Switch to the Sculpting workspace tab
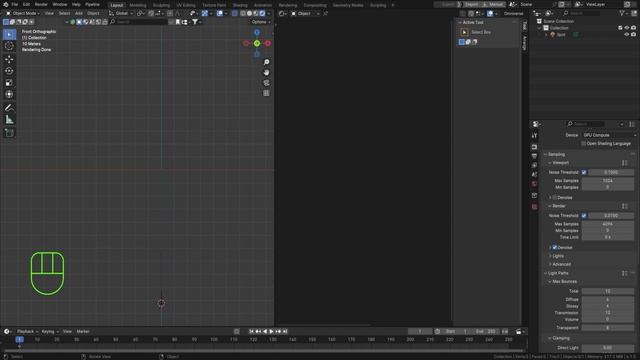The height and width of the screenshot is (360, 640). pyautogui.click(x=161, y=5)
